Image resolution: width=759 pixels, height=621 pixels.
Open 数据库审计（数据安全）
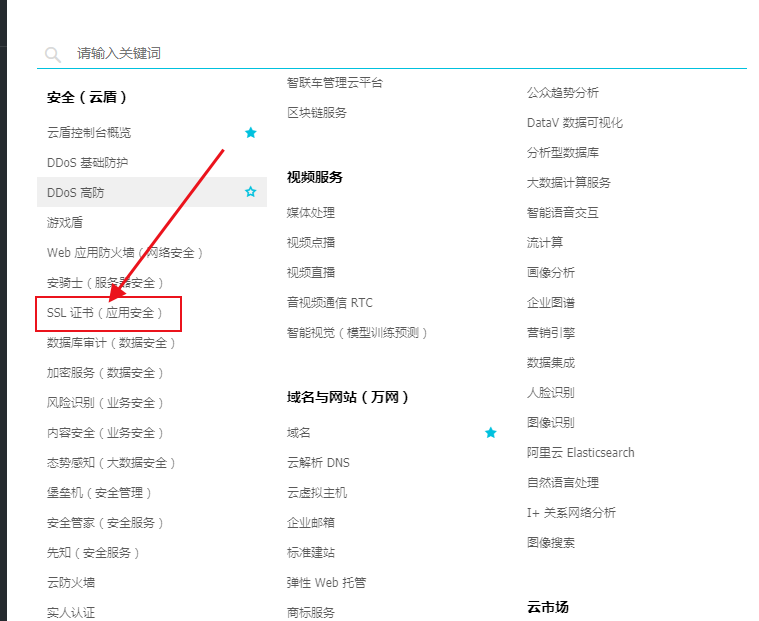click(111, 343)
